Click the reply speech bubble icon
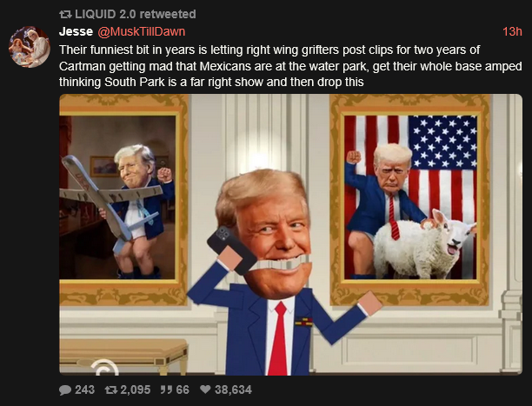Image resolution: width=532 pixels, height=406 pixels. pos(65,389)
